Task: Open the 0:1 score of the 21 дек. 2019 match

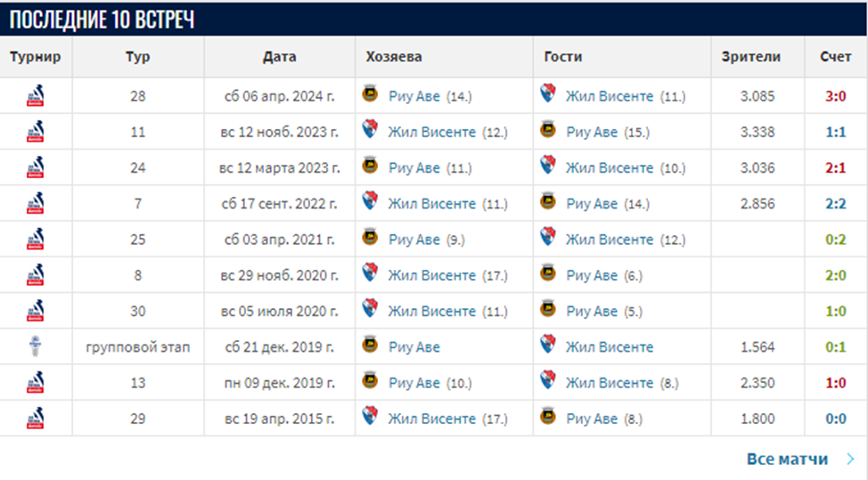Action: point(835,346)
